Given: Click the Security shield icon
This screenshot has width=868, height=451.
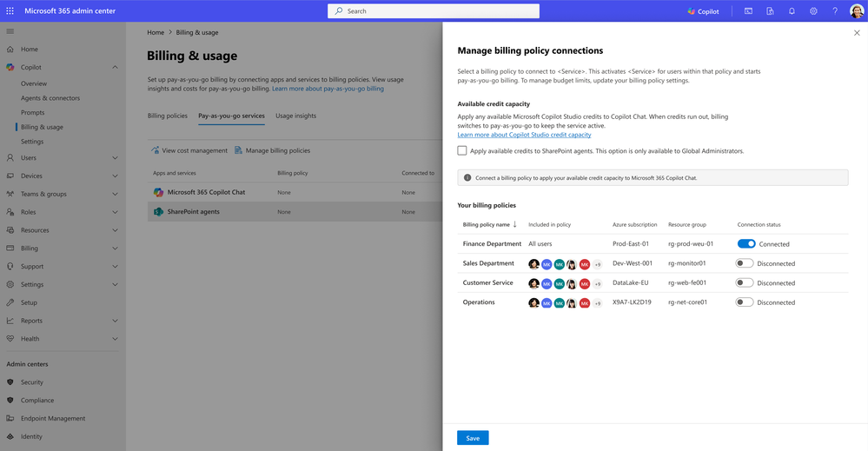Looking at the screenshot, I should (10, 382).
